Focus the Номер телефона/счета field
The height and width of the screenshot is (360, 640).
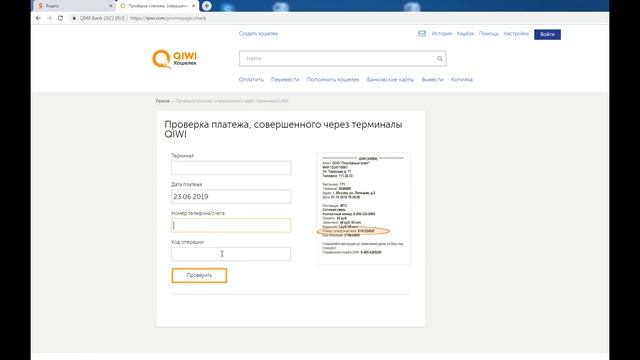coord(231,225)
